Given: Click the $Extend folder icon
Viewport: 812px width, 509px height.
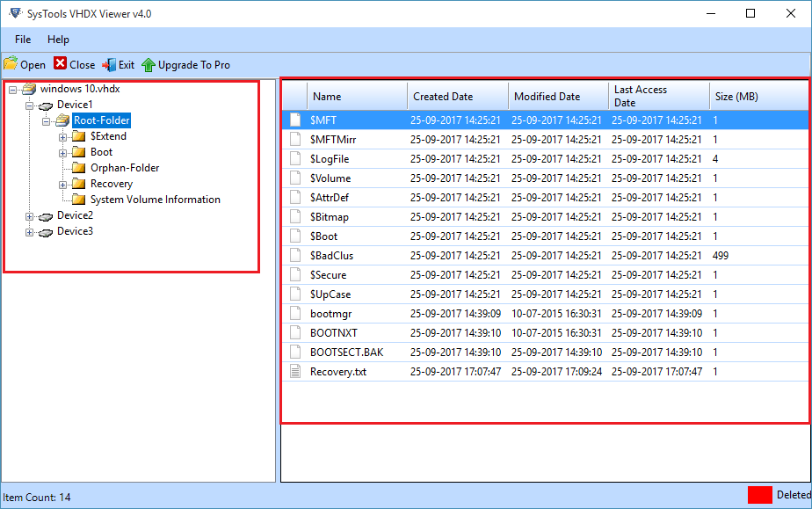Looking at the screenshot, I should click(x=79, y=136).
